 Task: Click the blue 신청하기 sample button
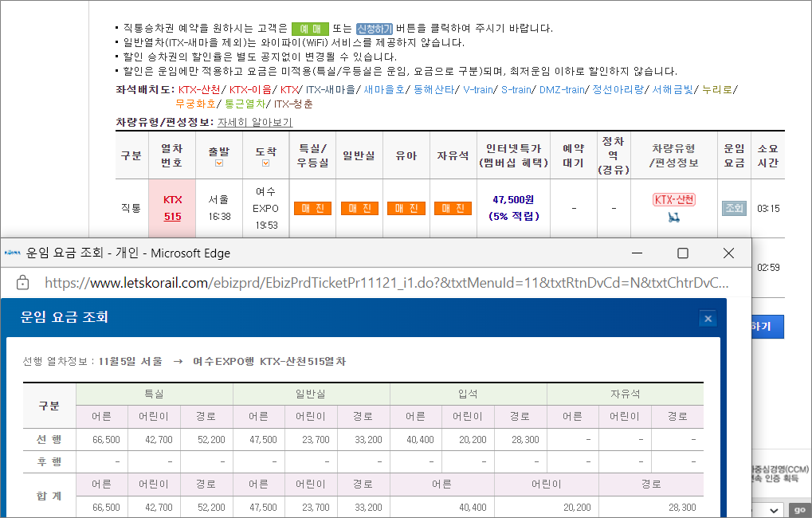pos(375,29)
